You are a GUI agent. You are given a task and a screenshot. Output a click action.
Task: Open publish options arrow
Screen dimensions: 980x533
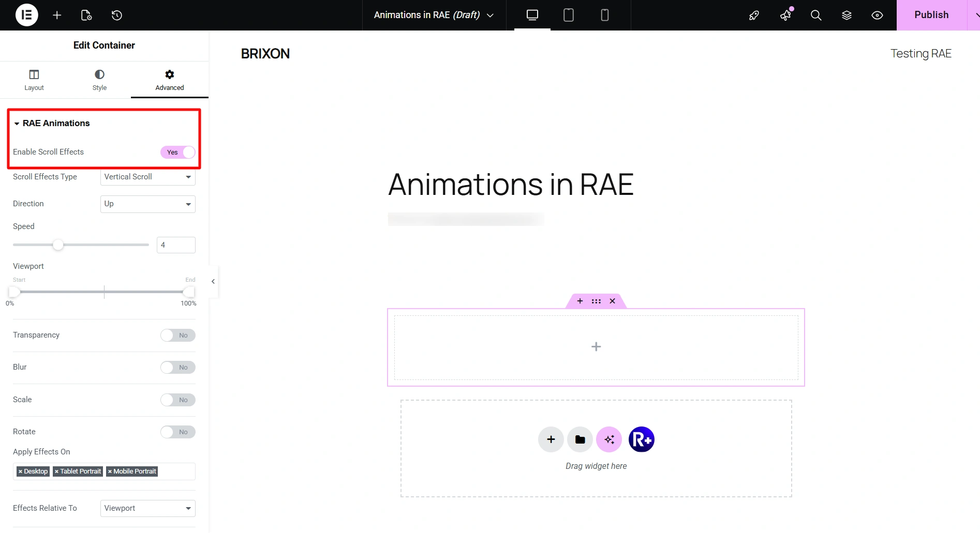975,15
